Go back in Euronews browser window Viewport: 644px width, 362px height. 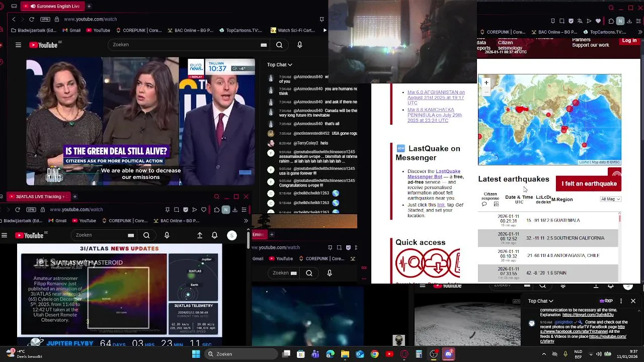[x=14, y=19]
